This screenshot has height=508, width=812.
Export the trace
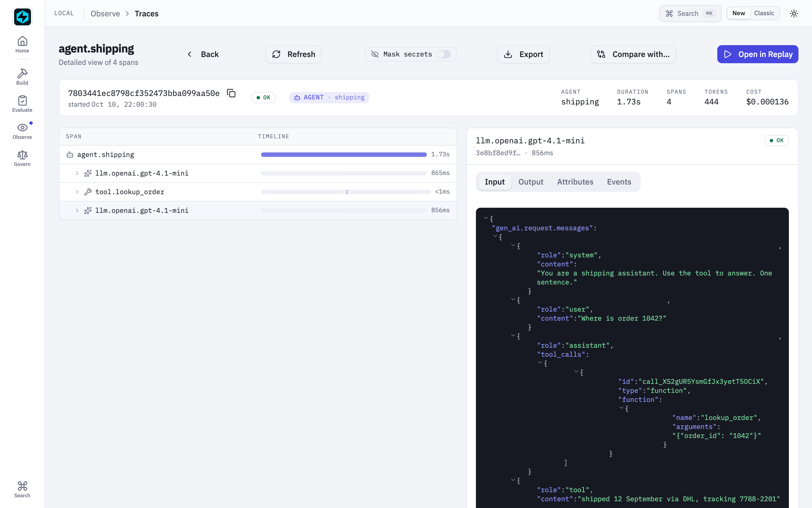[523, 54]
